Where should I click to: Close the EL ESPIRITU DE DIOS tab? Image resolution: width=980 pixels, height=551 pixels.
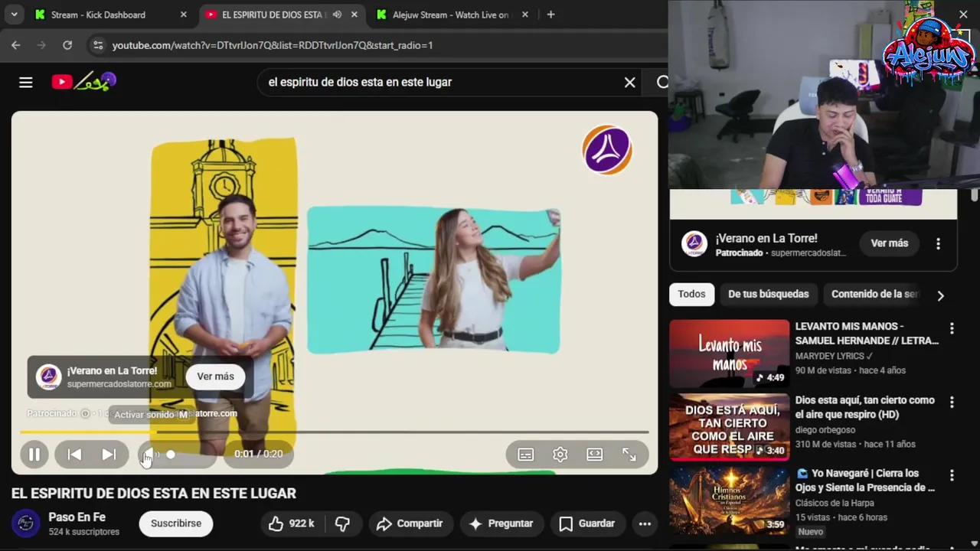[355, 15]
